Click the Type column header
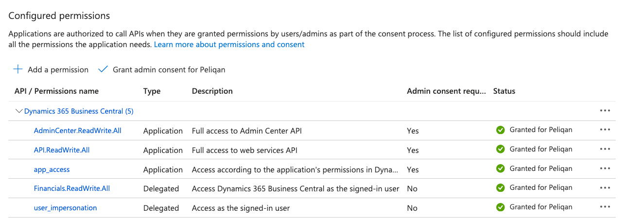This screenshot has height=220, width=644. (x=152, y=91)
